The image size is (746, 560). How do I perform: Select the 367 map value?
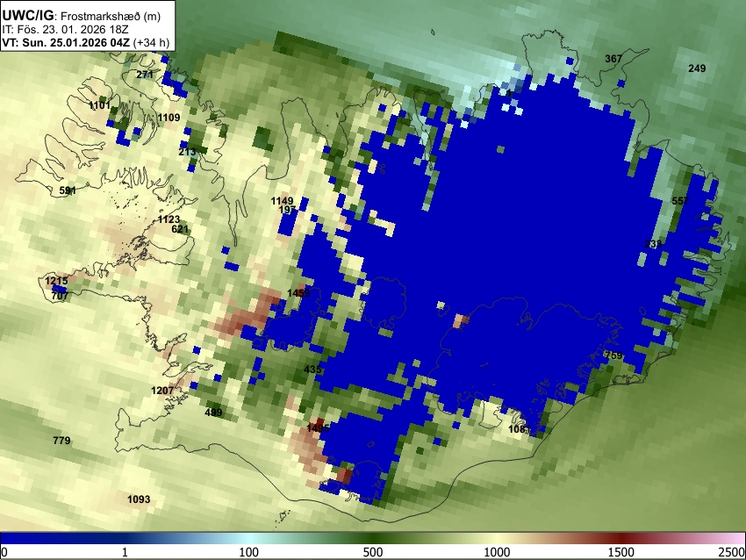[613, 59]
